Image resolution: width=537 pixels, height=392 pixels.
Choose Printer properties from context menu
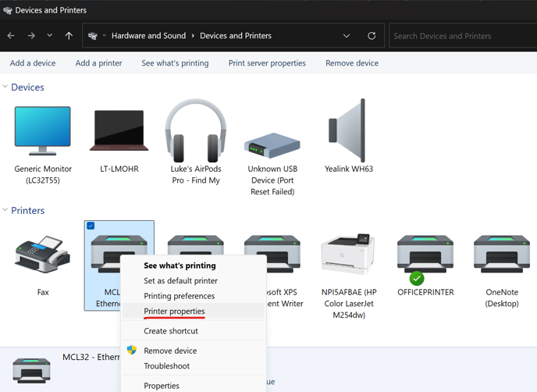174,312
